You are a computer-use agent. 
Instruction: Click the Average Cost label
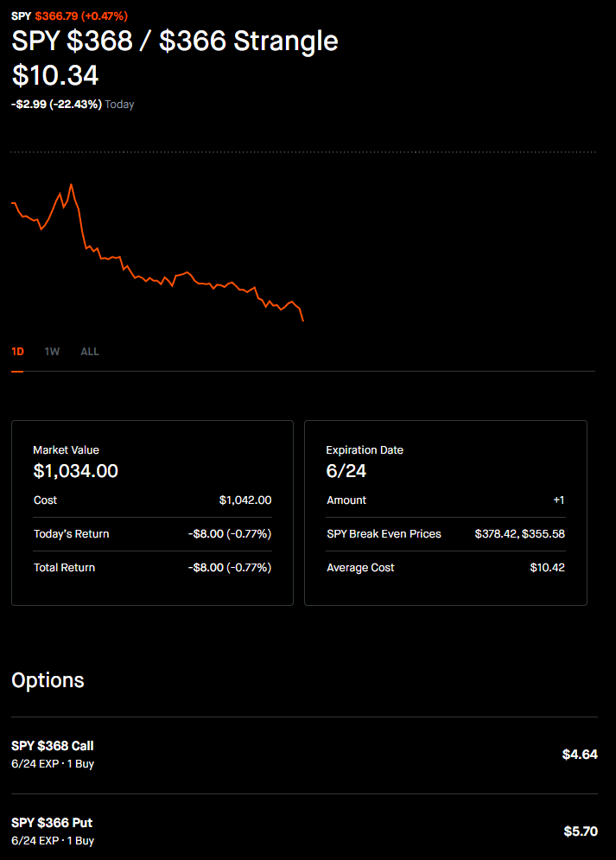pos(360,568)
